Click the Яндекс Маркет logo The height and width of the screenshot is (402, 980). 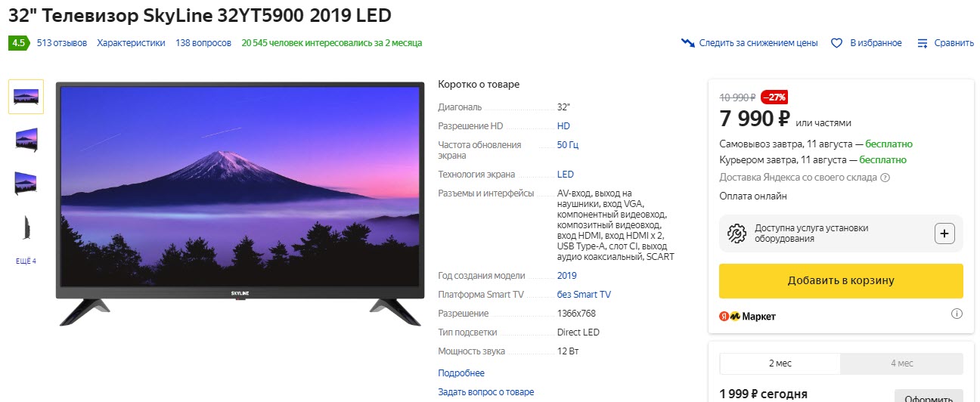pyautogui.click(x=747, y=317)
